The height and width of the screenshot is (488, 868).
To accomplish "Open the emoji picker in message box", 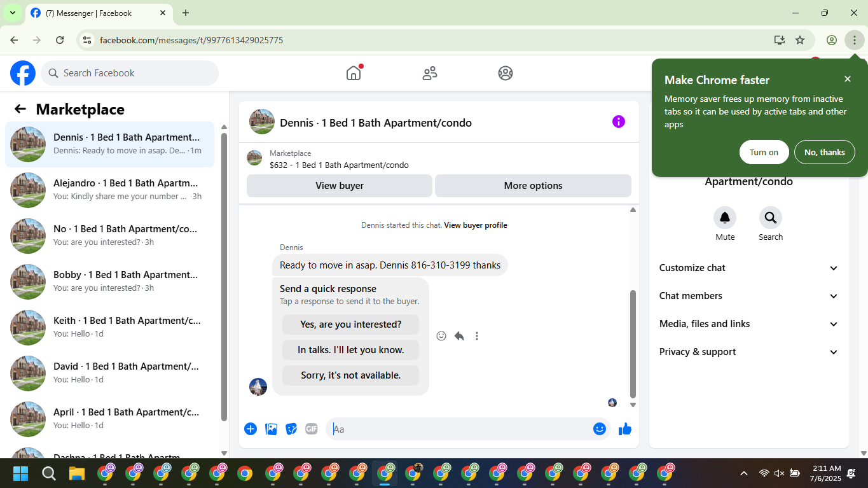I will point(600,429).
